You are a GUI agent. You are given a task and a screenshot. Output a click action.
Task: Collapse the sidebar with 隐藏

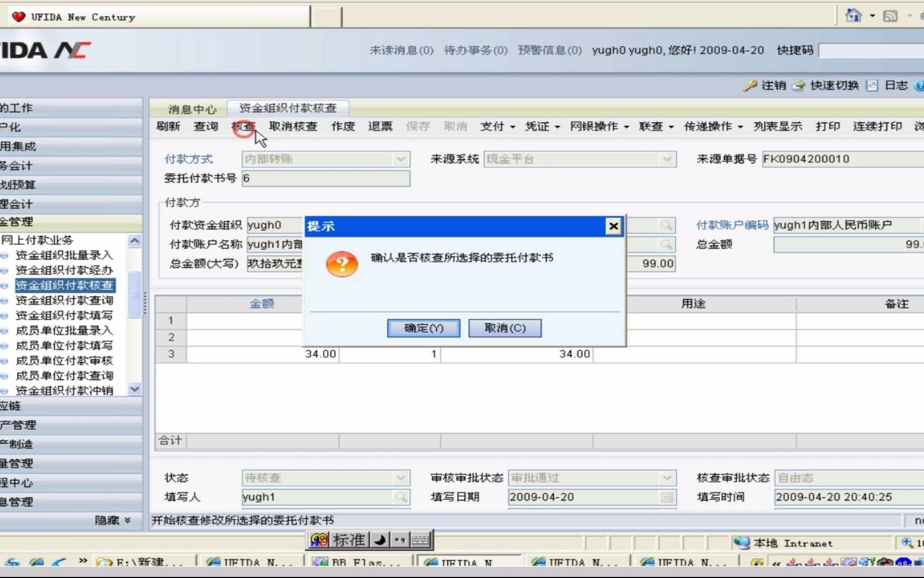(113, 520)
